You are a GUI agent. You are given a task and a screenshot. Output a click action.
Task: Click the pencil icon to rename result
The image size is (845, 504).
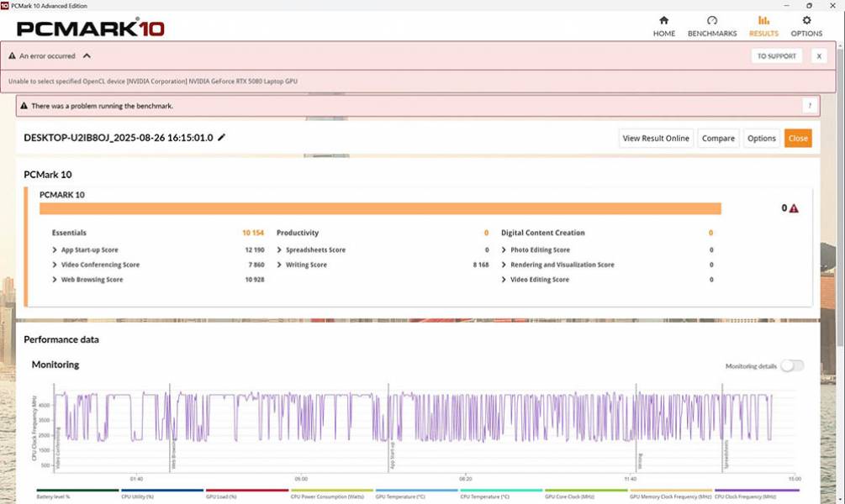222,138
